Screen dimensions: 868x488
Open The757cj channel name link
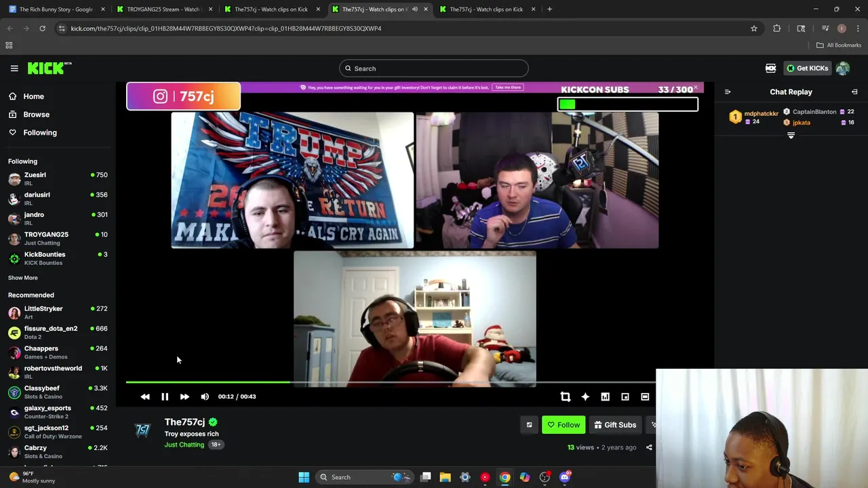184,422
